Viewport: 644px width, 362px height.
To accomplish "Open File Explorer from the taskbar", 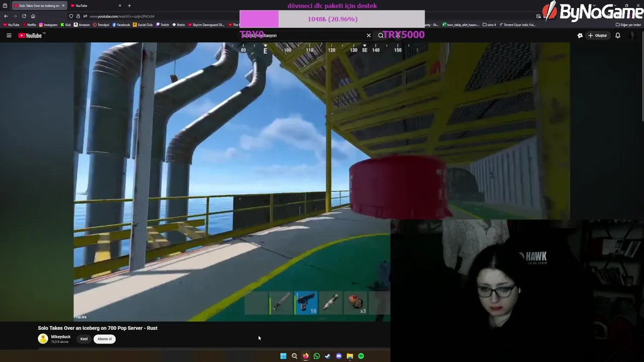I will [x=350, y=356].
